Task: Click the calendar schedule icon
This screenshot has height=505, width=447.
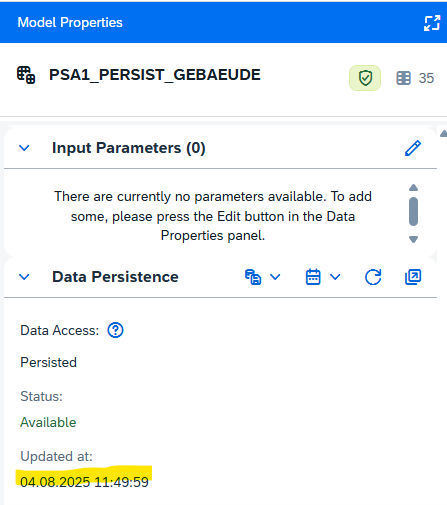Action: 313,277
